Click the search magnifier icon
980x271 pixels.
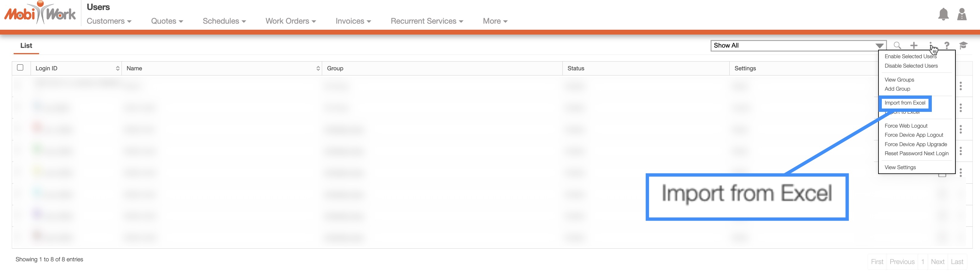(x=897, y=45)
